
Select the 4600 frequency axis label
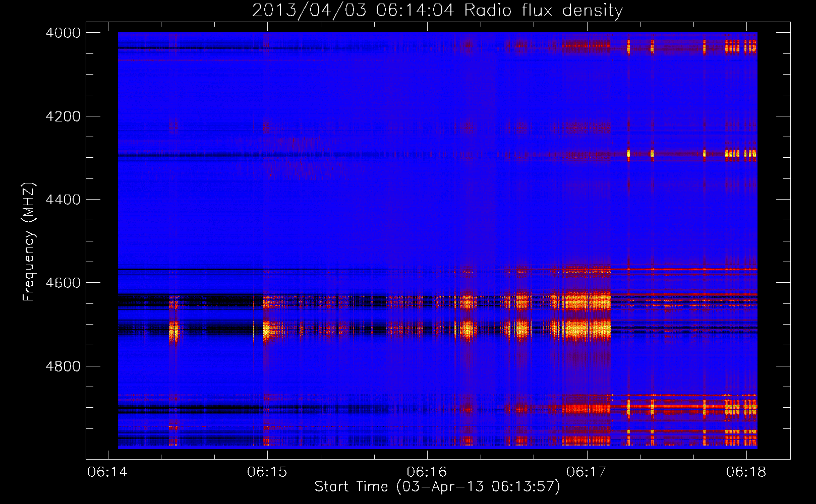[x=63, y=283]
